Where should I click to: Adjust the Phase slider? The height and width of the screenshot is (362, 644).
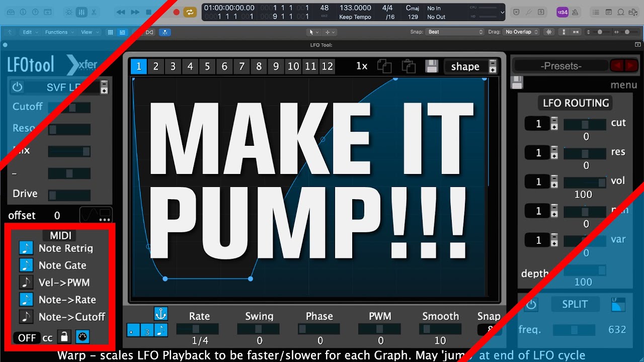(x=318, y=329)
